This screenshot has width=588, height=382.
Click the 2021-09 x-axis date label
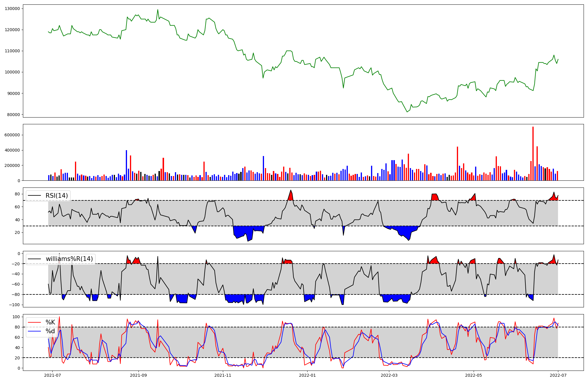[138, 375]
